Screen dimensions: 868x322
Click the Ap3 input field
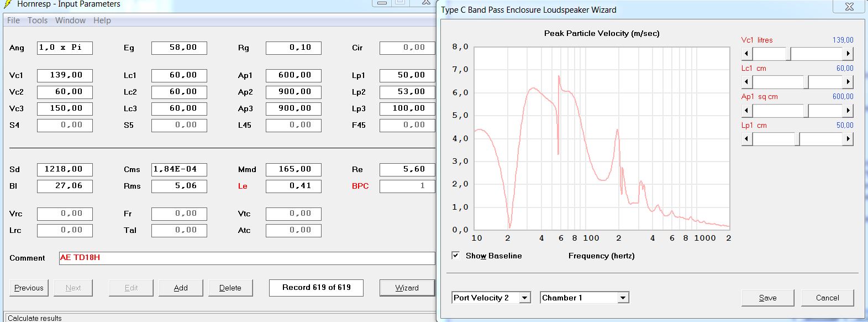click(x=293, y=109)
